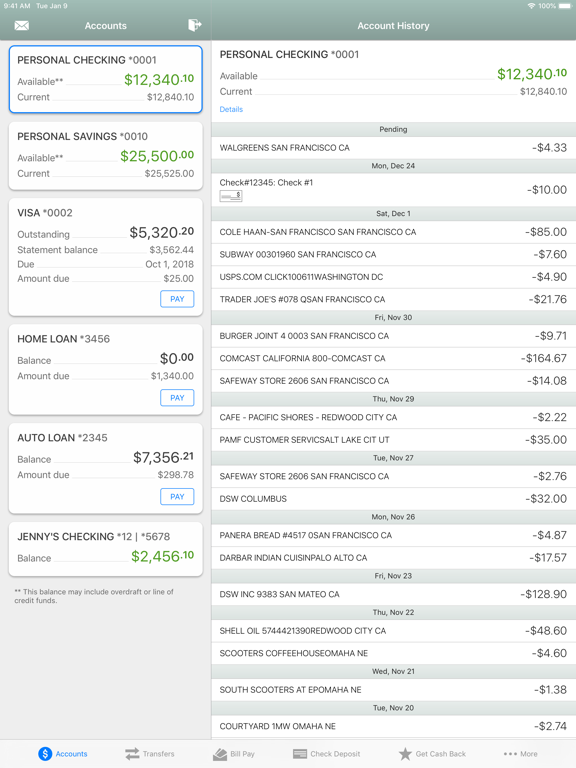Open the DSW COLUMBUS transaction
The width and height of the screenshot is (576, 768).
click(394, 499)
